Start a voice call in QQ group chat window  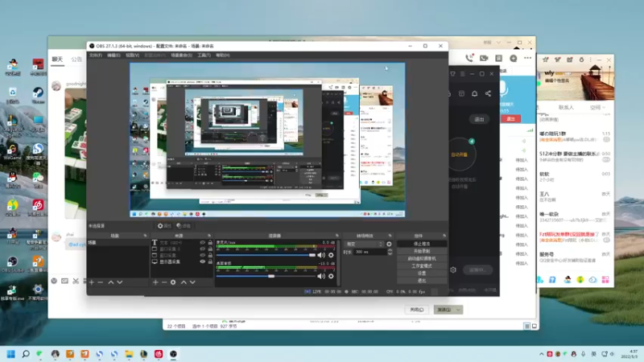[469, 58]
